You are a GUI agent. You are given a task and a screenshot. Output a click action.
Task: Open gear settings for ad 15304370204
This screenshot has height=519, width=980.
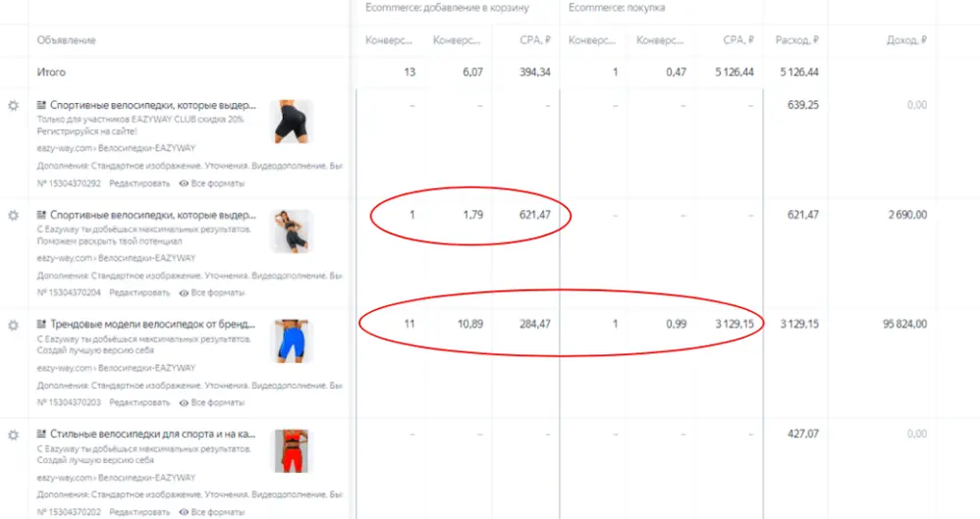(13, 215)
